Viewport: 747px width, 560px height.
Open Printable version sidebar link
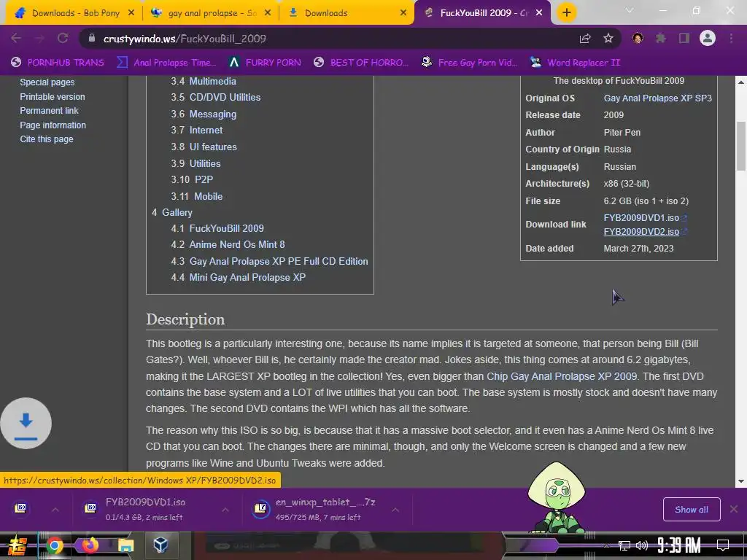click(x=53, y=97)
